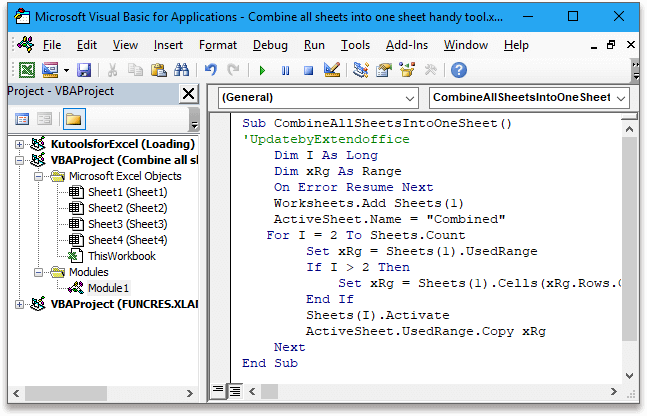
Task: Open the Help menu
Action: pos(516,45)
